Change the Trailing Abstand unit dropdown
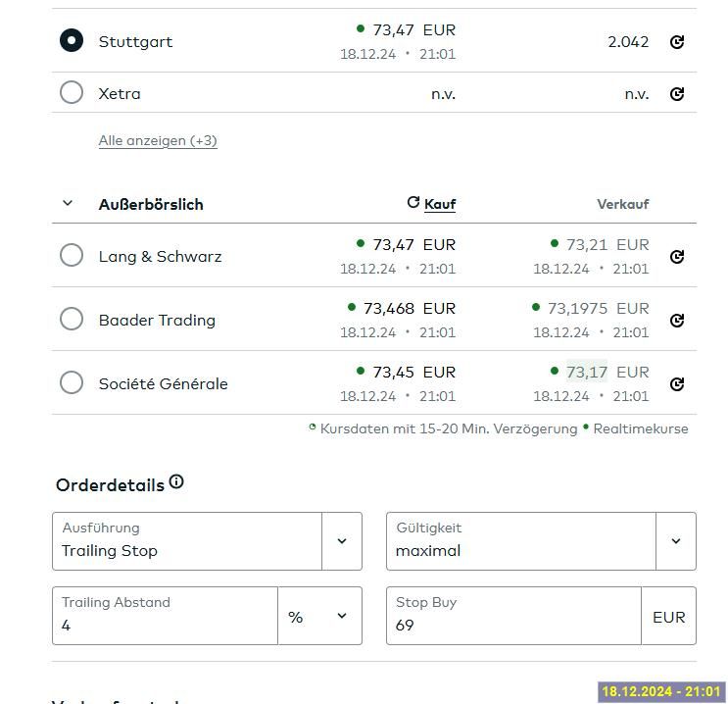Screen dimensions: 728x704 pos(319,617)
